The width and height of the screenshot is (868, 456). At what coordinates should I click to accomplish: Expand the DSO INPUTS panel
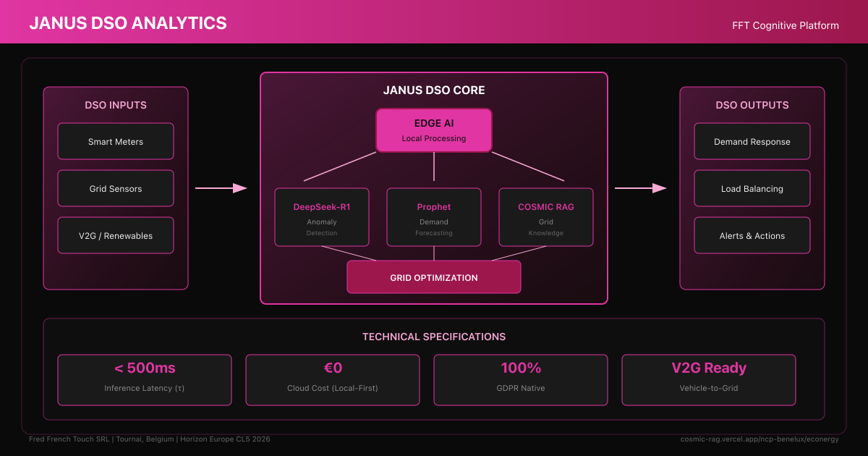[x=116, y=105]
